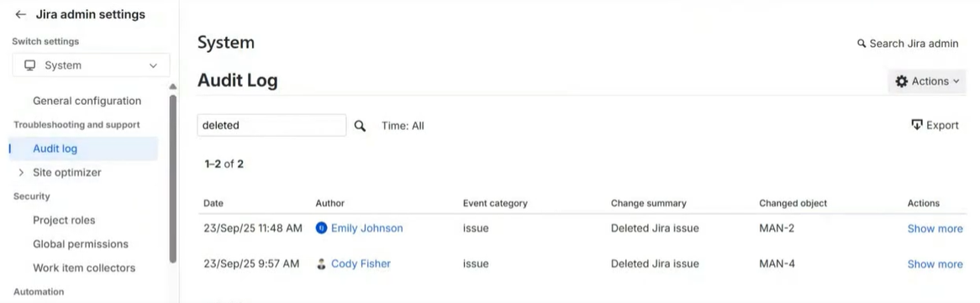
Task: Click Deleted Jira issue in Cody Fisher's row
Action: [655, 264]
